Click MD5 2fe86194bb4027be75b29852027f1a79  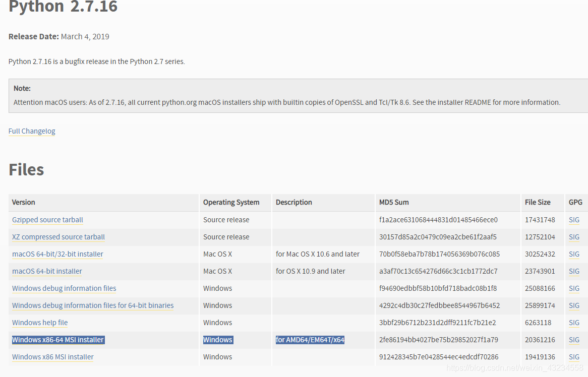click(439, 340)
